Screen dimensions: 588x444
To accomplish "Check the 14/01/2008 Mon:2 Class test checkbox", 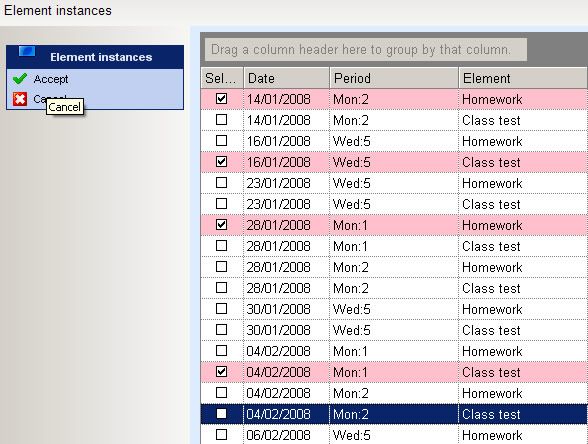I will point(222,120).
